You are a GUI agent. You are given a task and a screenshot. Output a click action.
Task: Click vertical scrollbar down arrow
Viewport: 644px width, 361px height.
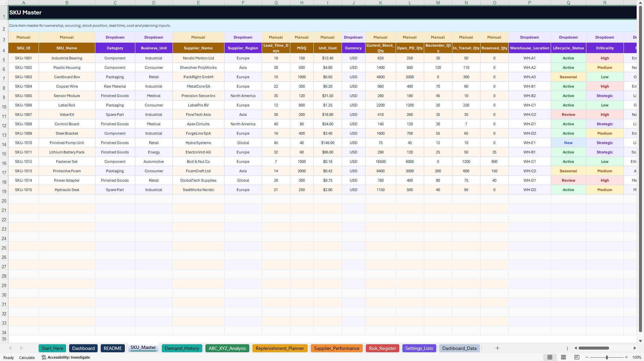640,341
